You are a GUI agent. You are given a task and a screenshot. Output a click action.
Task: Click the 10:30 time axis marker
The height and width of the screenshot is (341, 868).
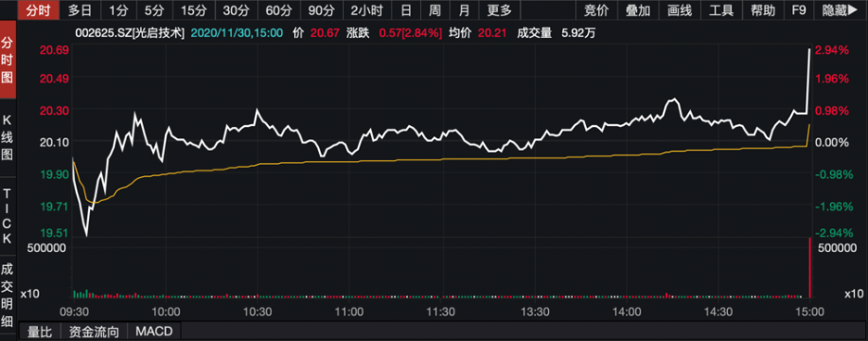coord(258,312)
